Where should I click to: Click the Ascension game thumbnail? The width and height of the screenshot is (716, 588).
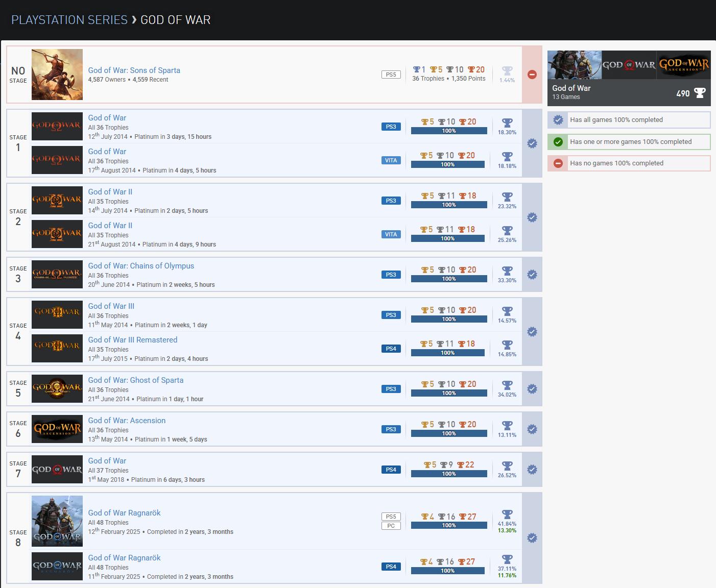(57, 429)
